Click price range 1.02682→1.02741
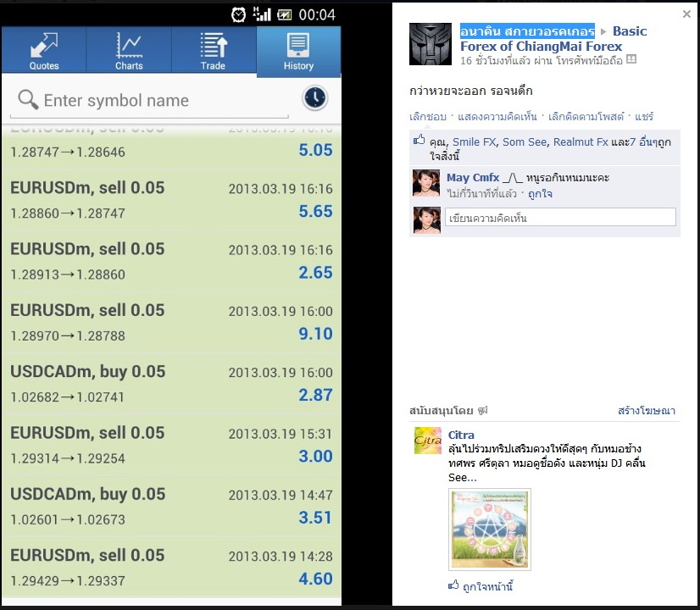Image resolution: width=700 pixels, height=610 pixels. [68, 396]
